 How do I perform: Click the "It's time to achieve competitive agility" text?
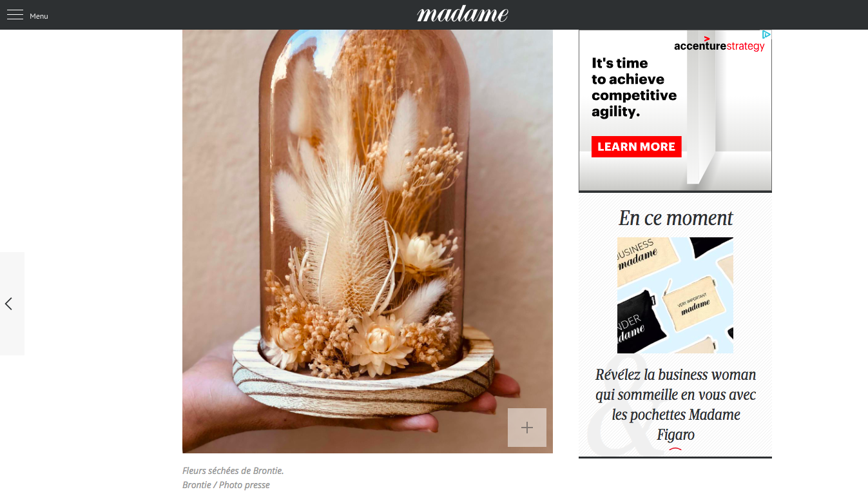[x=634, y=87]
